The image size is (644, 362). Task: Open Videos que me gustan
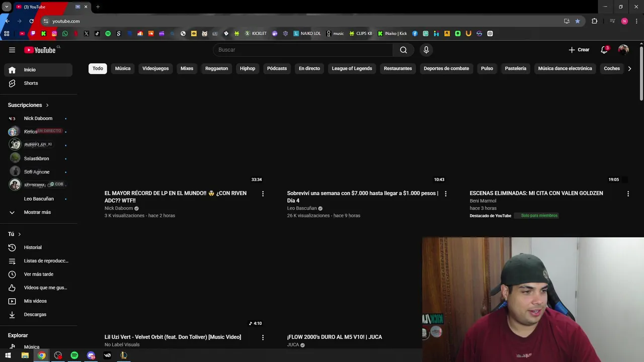tap(38, 288)
